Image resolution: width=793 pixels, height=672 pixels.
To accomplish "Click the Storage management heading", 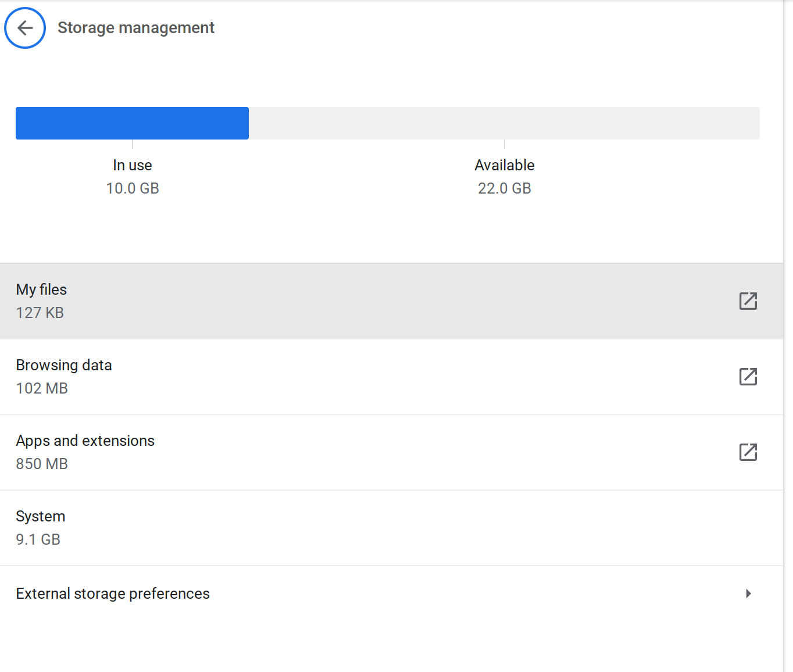I will (136, 28).
